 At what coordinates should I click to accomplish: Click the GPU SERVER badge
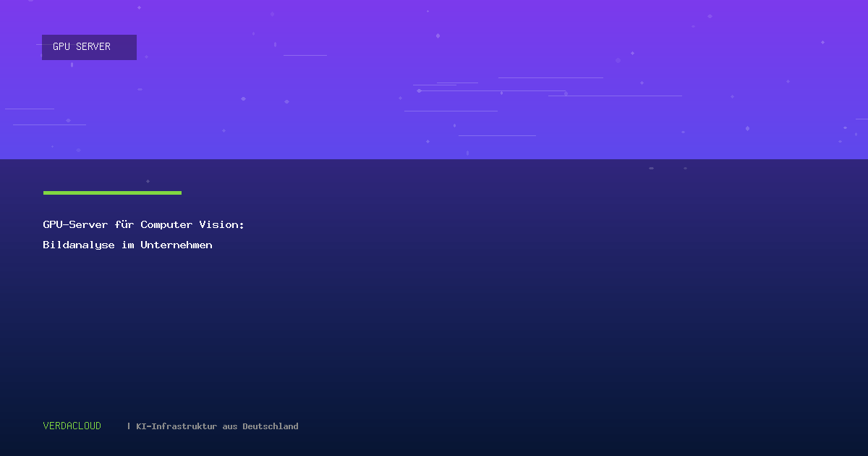(x=89, y=47)
